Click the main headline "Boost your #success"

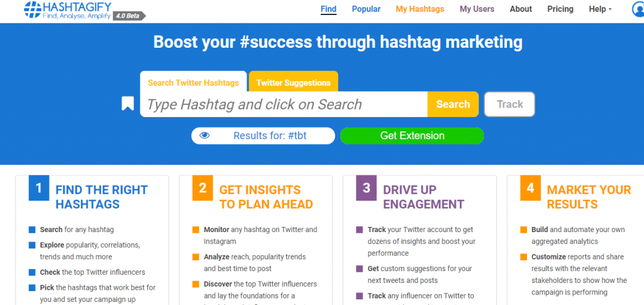tap(338, 43)
